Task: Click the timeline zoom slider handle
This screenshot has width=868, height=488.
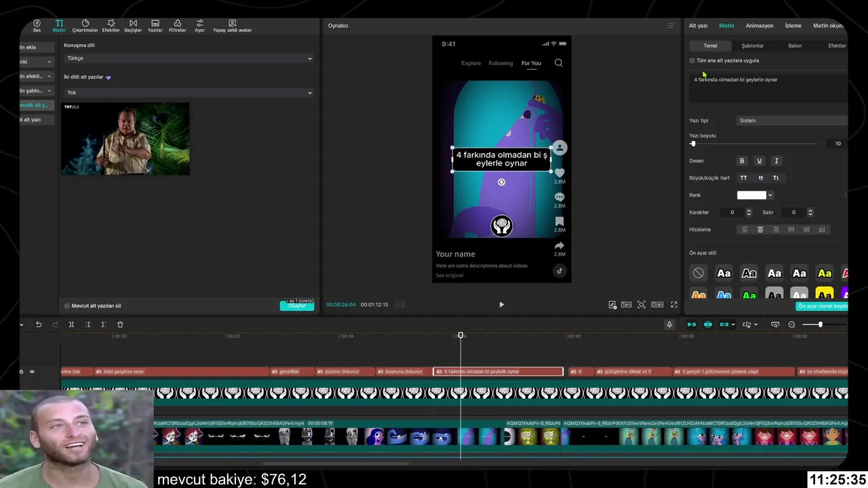Action: (820, 325)
